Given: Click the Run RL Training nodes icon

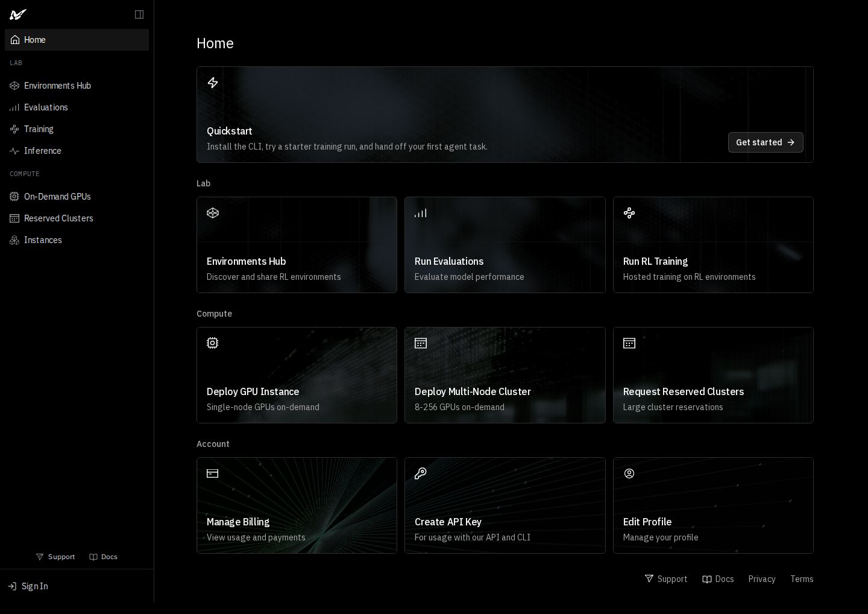Looking at the screenshot, I should coord(629,213).
